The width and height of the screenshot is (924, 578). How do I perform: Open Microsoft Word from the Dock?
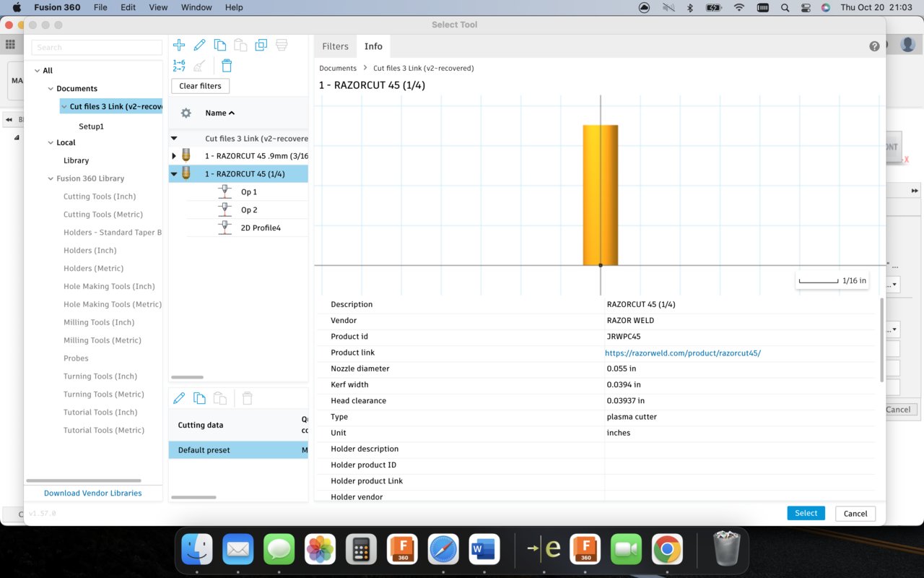pos(484,549)
